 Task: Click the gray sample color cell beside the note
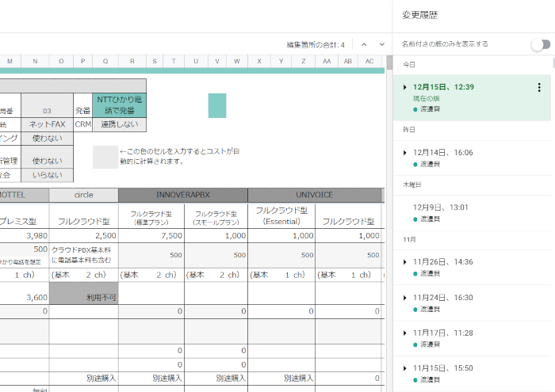pyautogui.click(x=105, y=157)
